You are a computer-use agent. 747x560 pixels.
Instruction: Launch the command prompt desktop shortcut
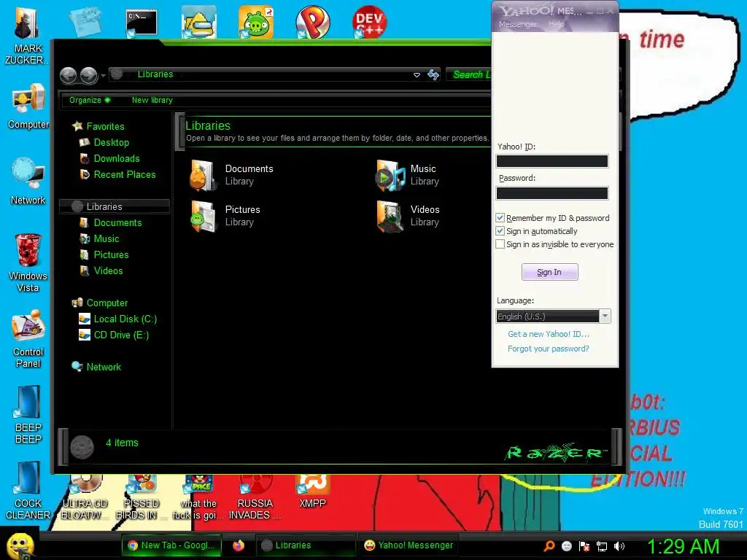(x=141, y=23)
